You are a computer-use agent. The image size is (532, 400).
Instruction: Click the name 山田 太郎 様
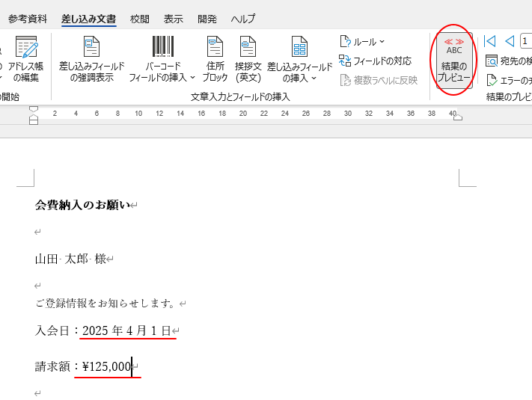[70, 259]
